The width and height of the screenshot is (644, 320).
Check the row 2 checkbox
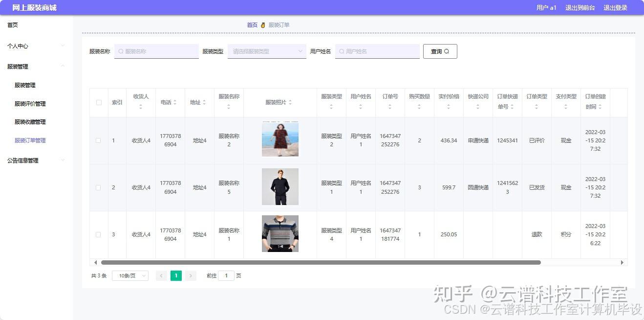(98, 187)
